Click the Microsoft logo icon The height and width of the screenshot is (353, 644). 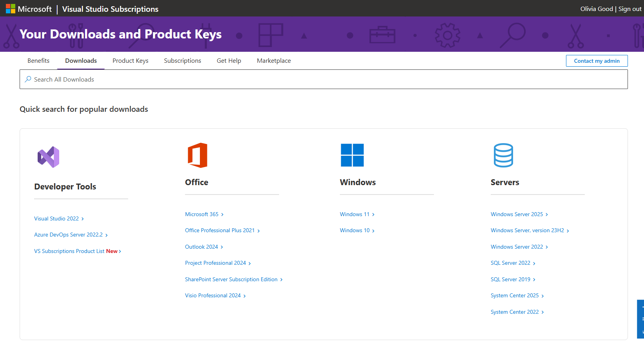pos(11,9)
